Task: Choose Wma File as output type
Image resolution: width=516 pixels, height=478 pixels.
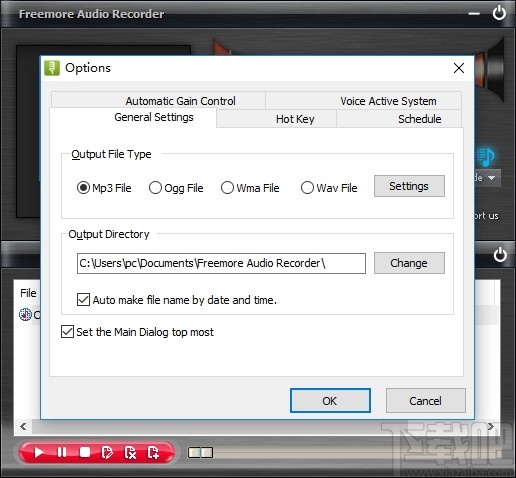Action: [227, 188]
